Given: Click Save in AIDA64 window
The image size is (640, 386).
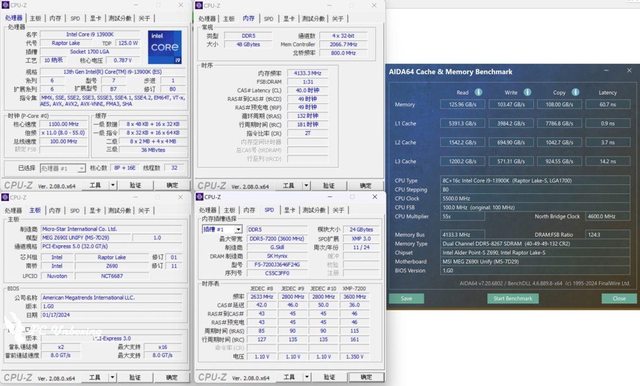Looking at the screenshot, I should click(x=406, y=299).
